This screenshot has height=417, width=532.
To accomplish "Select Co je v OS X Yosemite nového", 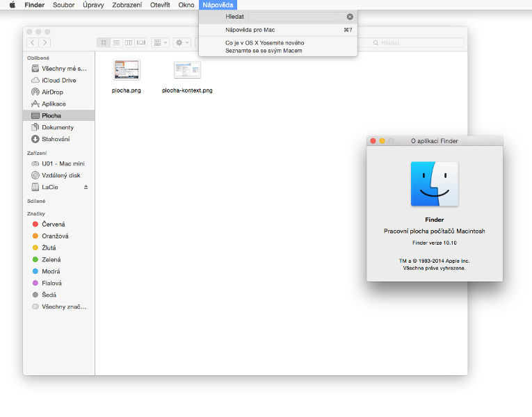I will click(278, 42).
